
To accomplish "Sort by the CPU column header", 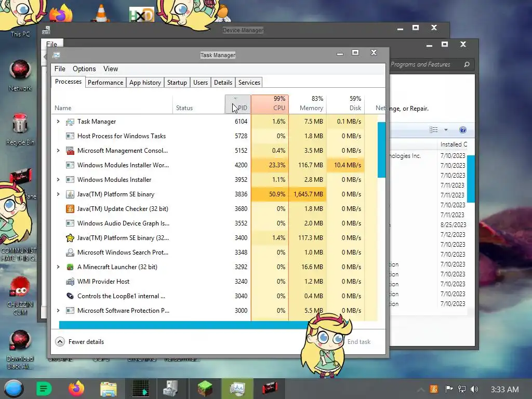I will [x=270, y=104].
